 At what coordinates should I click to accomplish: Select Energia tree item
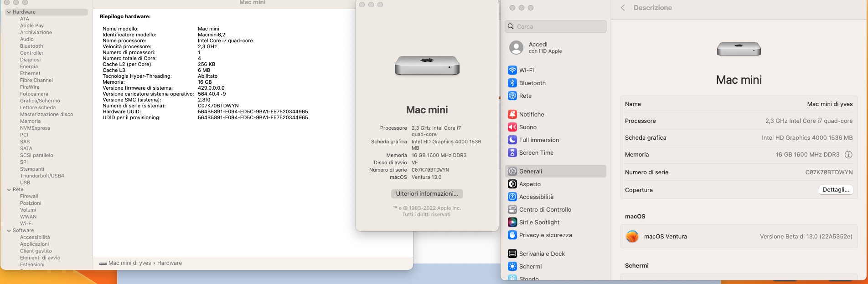pos(29,66)
